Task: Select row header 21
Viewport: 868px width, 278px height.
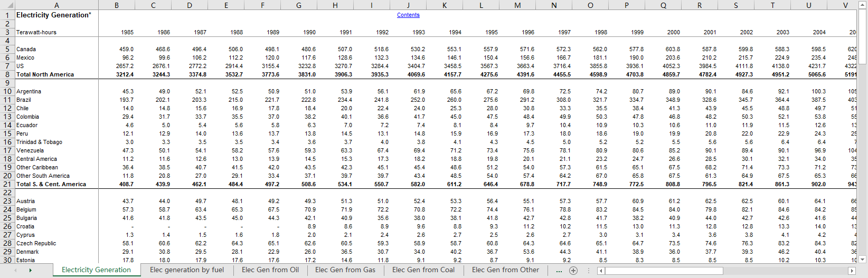Action: point(7,184)
